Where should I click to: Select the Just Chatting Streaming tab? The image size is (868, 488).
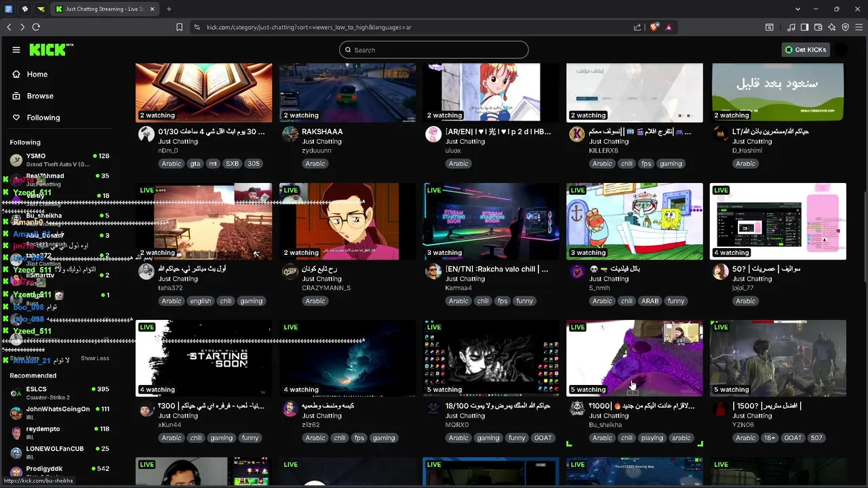coord(105,9)
